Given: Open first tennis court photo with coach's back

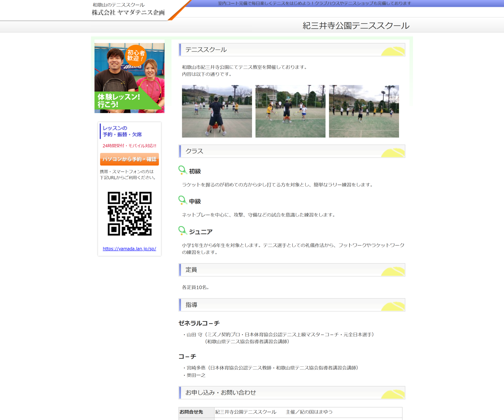Looking at the screenshot, I should click(217, 111).
